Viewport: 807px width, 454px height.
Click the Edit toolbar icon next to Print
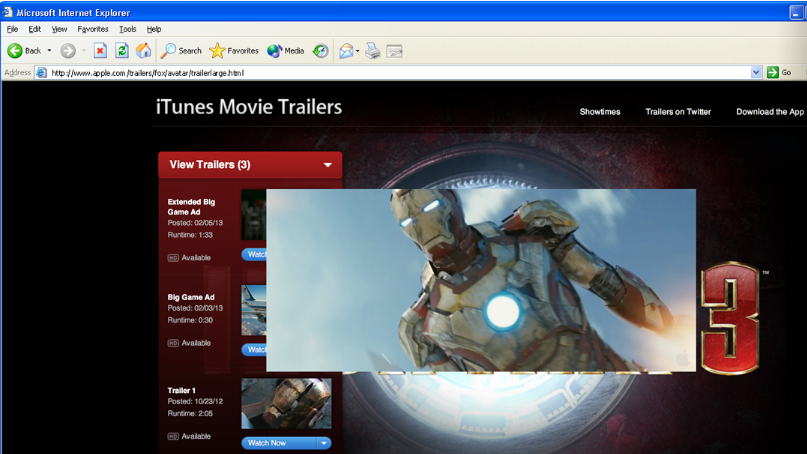394,51
